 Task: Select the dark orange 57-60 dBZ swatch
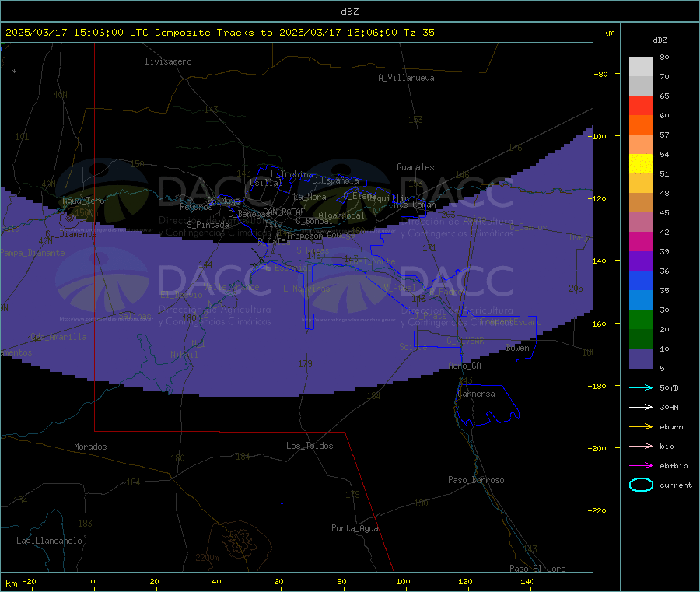pyautogui.click(x=641, y=125)
